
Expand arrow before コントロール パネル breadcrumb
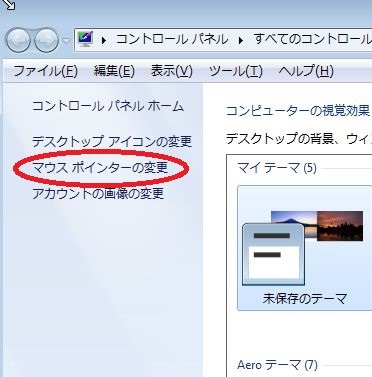[x=104, y=40]
